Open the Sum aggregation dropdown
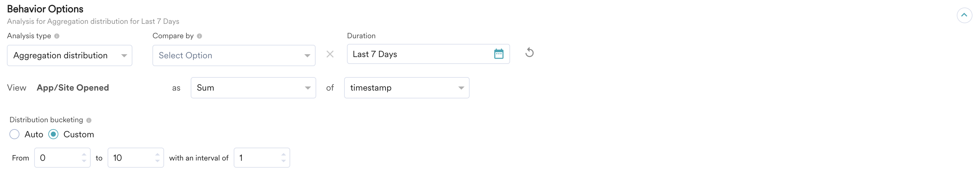The width and height of the screenshot is (980, 173). (253, 88)
